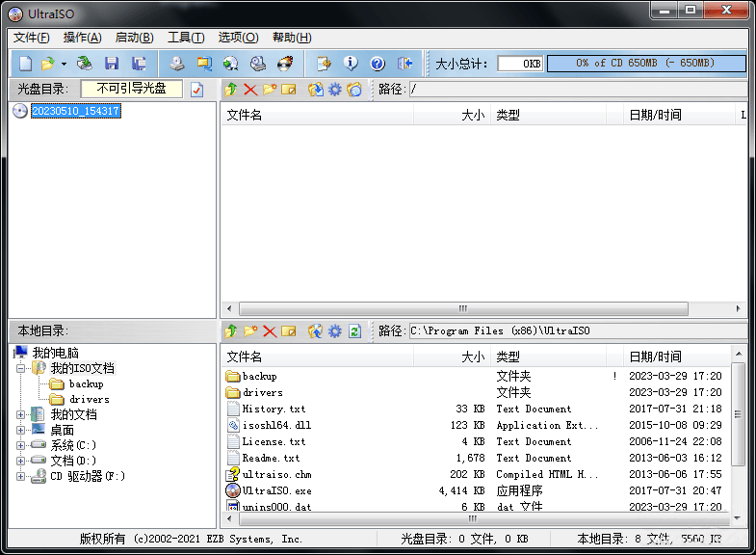Open the dropdown arrow beside the Open icon
The image size is (756, 555).
(64, 64)
